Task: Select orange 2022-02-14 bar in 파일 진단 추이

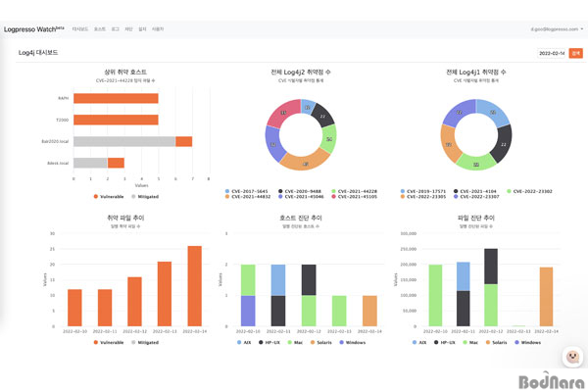Action: [x=547, y=297]
